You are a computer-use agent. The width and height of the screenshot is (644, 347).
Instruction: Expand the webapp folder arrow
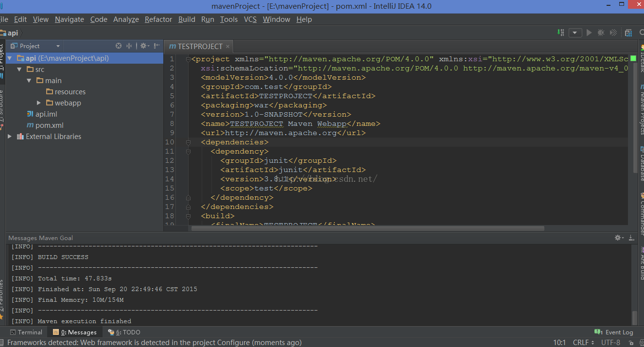[39, 103]
